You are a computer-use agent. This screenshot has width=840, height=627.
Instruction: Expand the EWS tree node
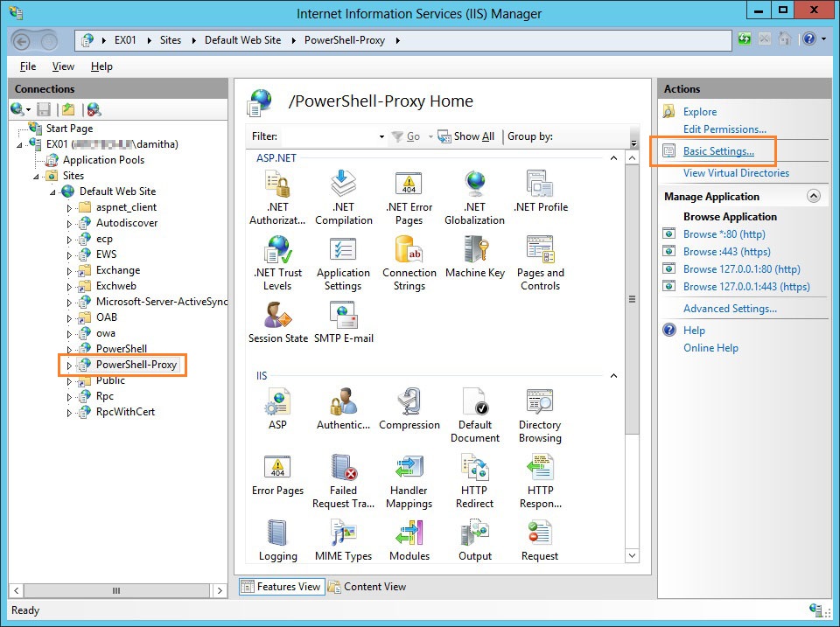69,254
